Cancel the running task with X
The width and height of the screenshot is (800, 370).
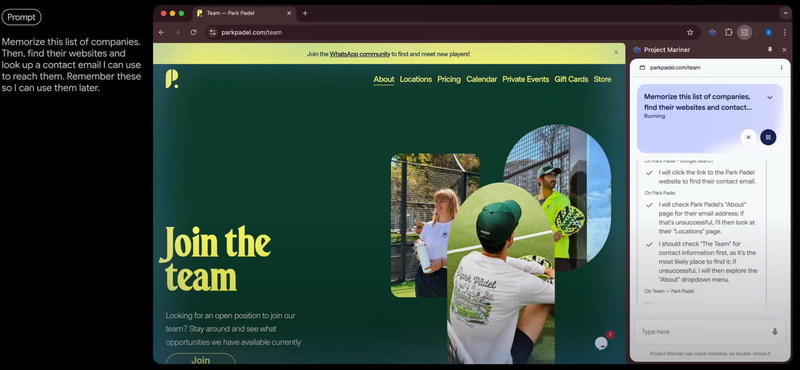pos(748,137)
